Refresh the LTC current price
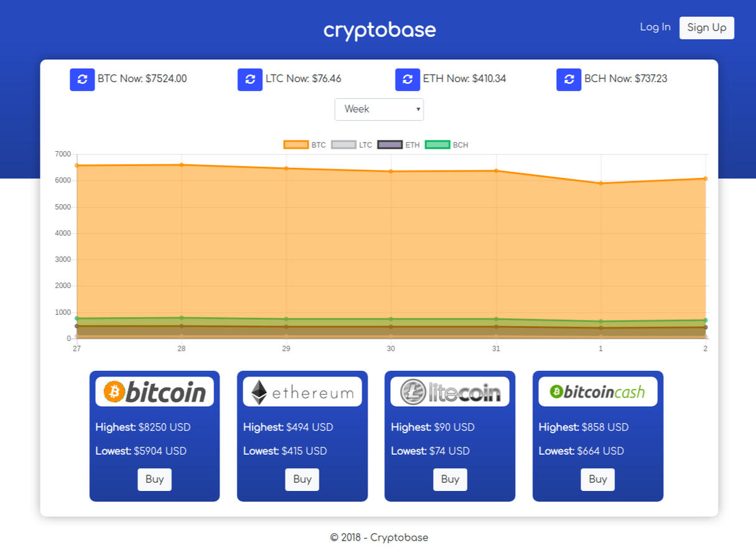756x560 pixels. 250,80
